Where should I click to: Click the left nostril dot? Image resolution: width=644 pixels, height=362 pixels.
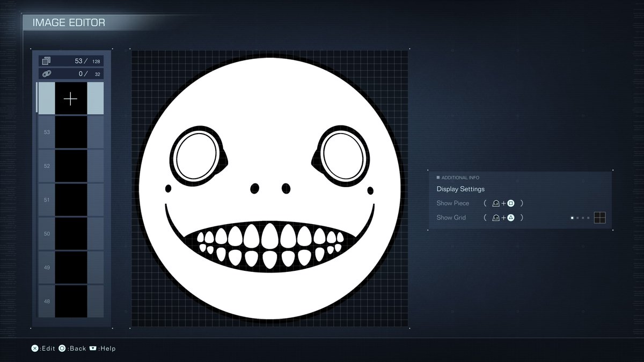click(255, 188)
